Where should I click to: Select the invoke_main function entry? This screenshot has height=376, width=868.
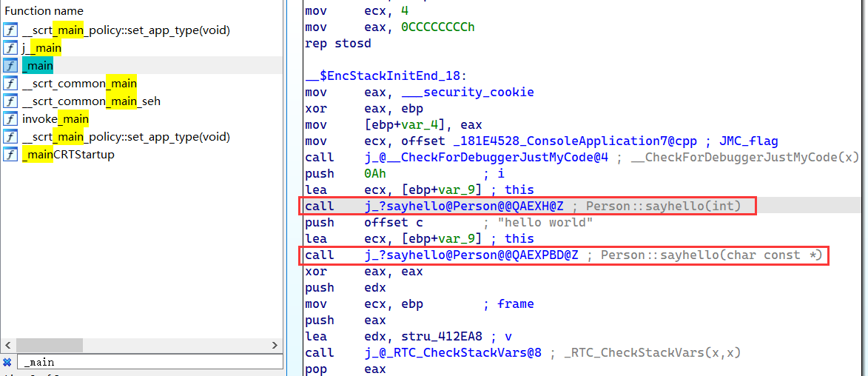point(55,119)
